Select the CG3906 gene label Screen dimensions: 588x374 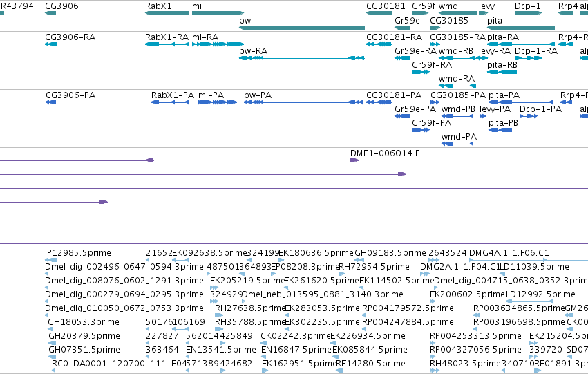[61, 6]
